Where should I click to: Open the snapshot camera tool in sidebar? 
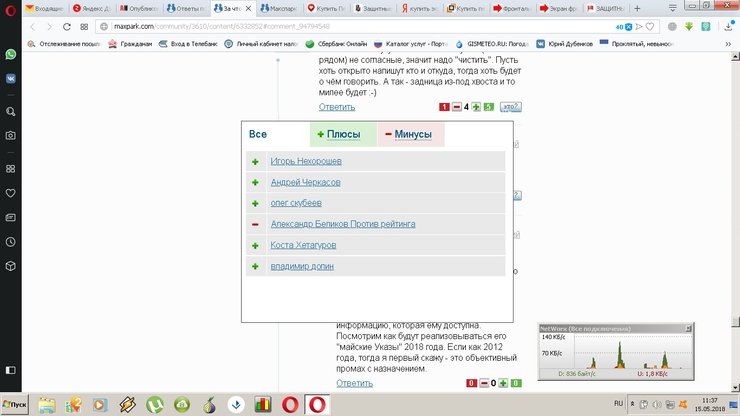click(10, 135)
